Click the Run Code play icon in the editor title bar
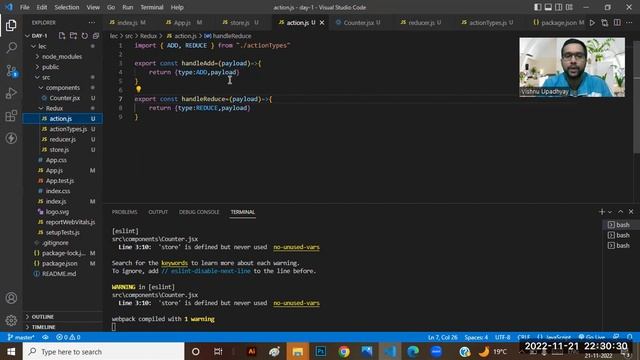 click(592, 23)
